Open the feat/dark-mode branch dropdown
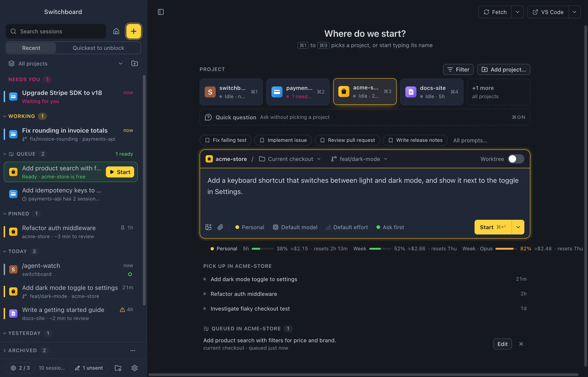This screenshot has width=588, height=377. (x=359, y=159)
